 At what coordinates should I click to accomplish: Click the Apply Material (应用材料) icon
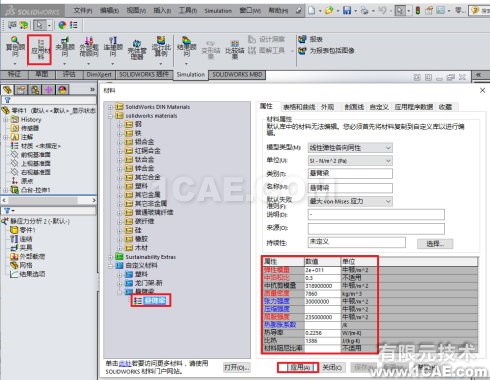pyautogui.click(x=40, y=49)
